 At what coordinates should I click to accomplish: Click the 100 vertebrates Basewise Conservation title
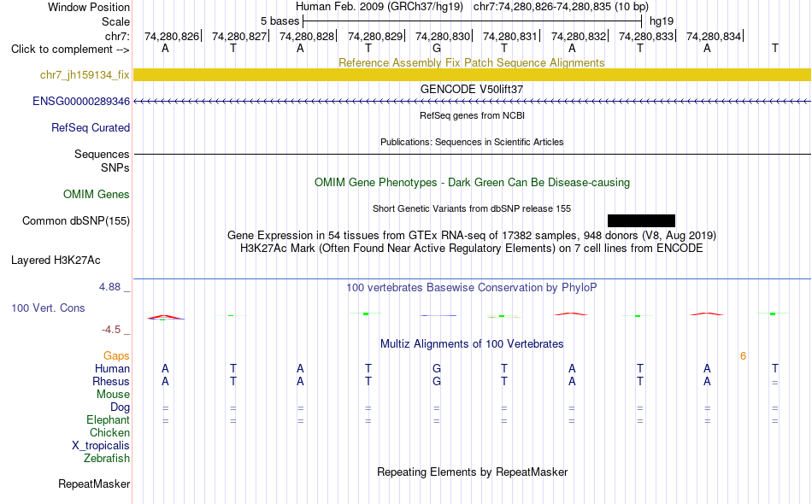471,287
